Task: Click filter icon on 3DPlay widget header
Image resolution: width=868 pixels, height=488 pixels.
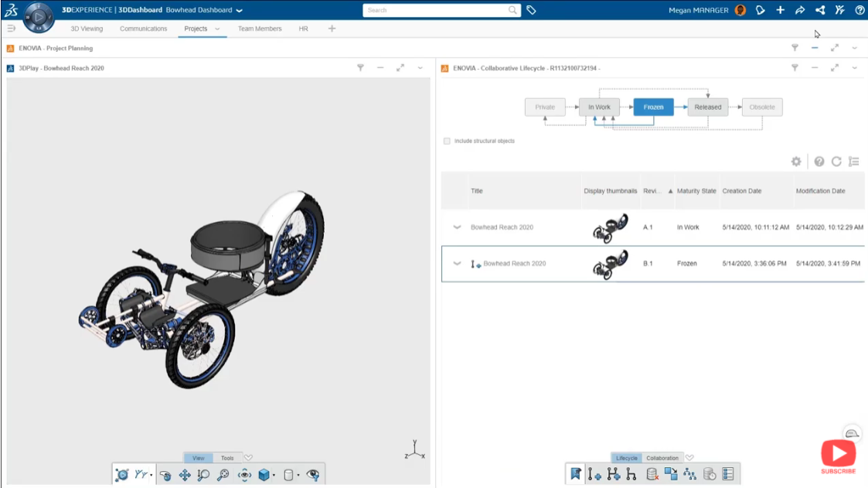Action: (x=360, y=67)
